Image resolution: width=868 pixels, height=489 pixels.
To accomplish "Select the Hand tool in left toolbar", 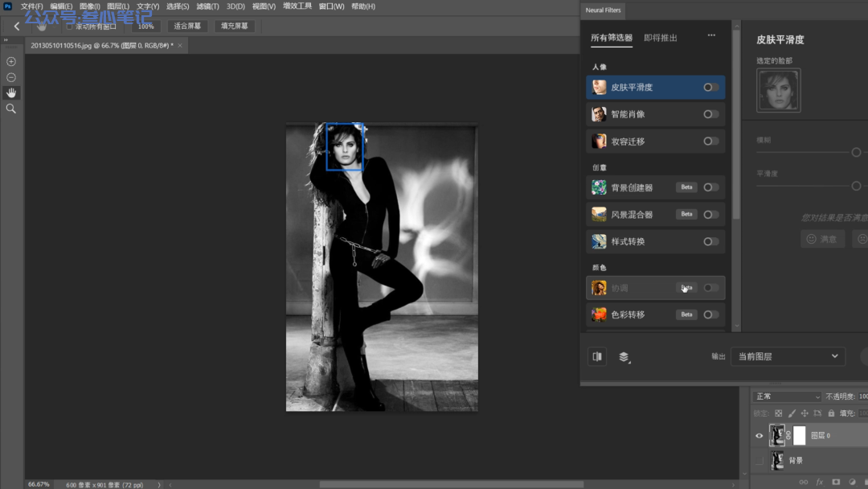I will [x=11, y=92].
